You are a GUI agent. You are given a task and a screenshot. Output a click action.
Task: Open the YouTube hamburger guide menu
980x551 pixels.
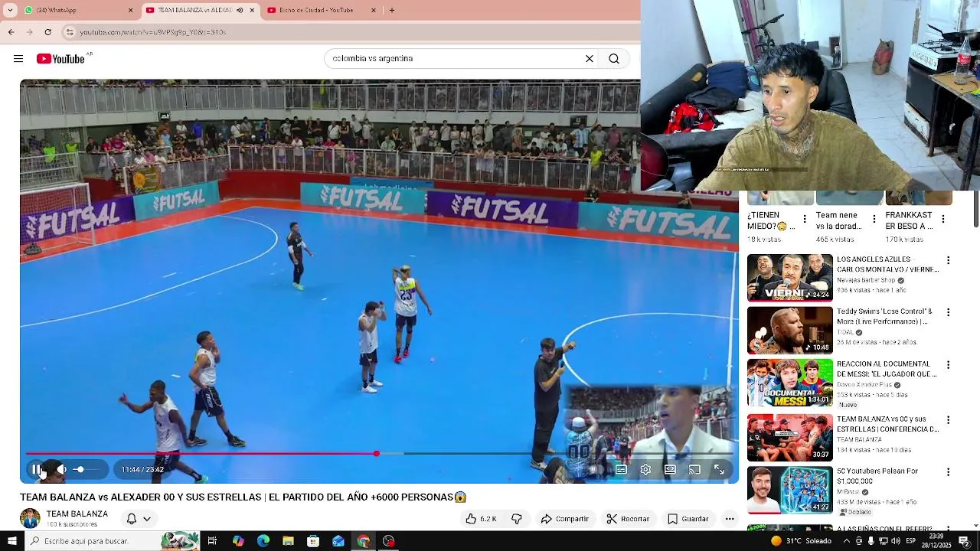coord(18,59)
